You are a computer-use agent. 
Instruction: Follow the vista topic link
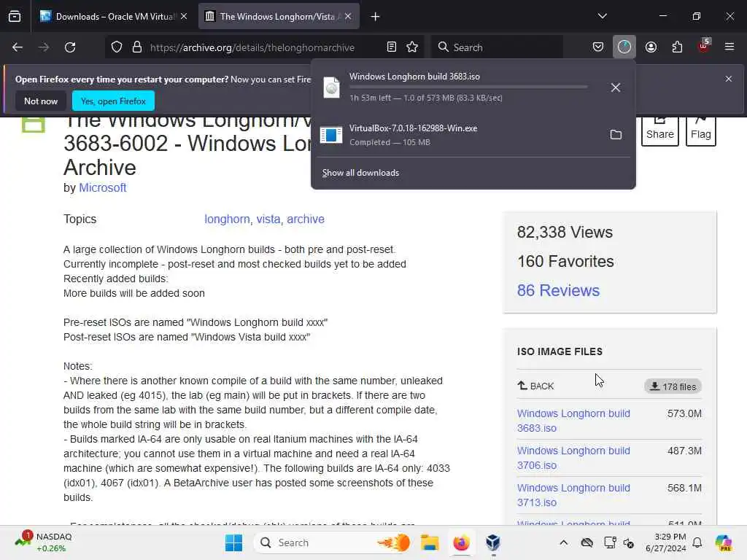(268, 219)
